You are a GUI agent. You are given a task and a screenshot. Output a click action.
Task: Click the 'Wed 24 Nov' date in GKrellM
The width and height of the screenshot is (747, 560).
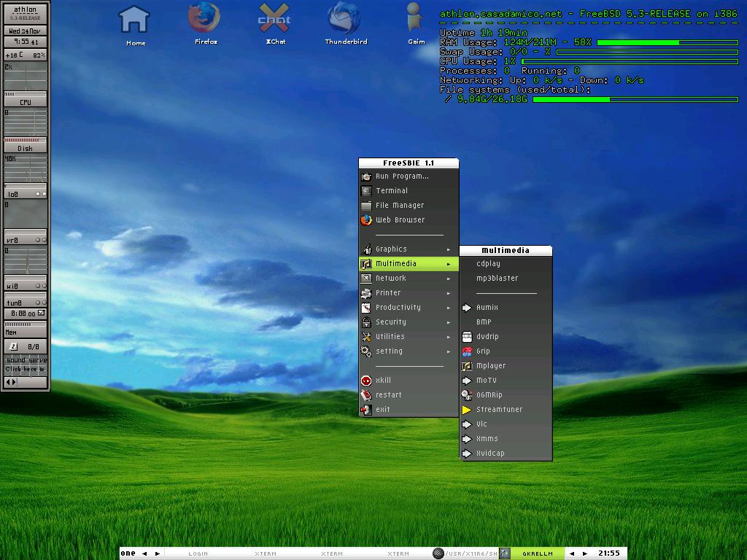(x=26, y=31)
